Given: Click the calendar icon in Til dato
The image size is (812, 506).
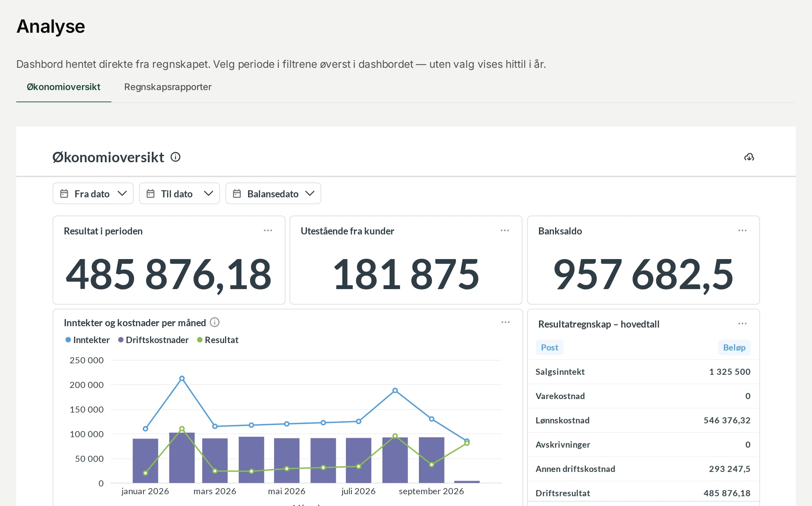Looking at the screenshot, I should point(151,194).
